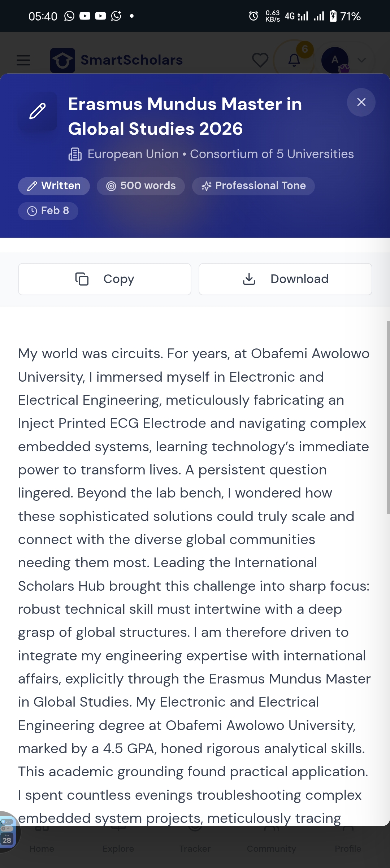Tap the Professional Tone chip
Viewport: 390px width, 868px height.
click(253, 186)
